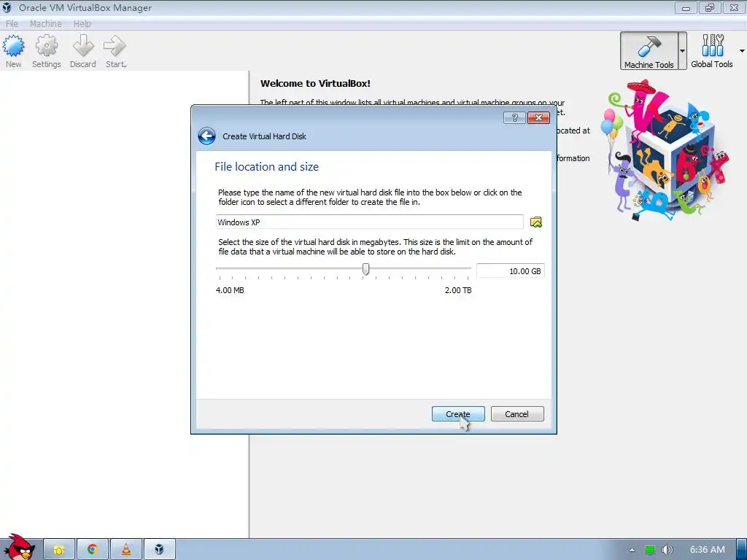Open the file explorer taskbar icon
The width and height of the screenshot is (747, 560).
59,550
